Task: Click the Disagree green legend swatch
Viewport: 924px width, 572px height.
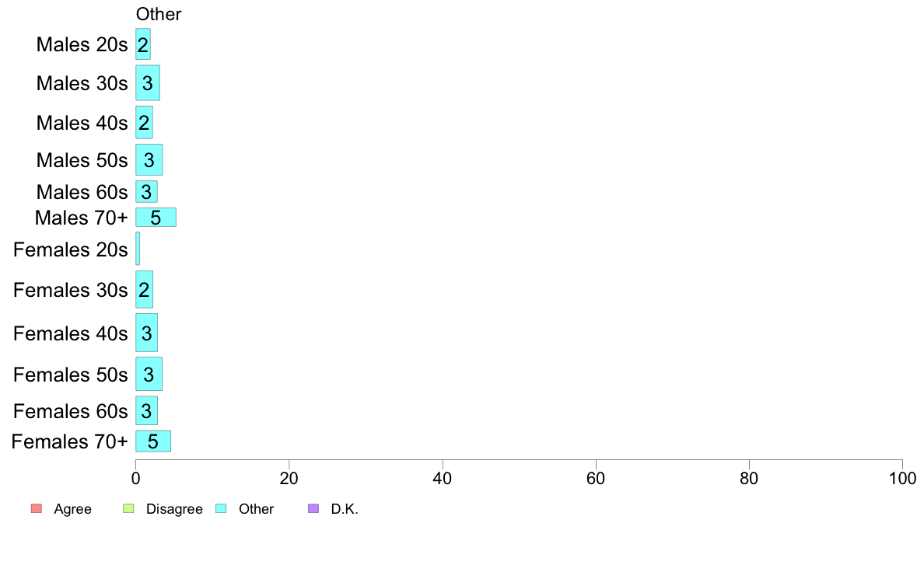Action: point(128,508)
